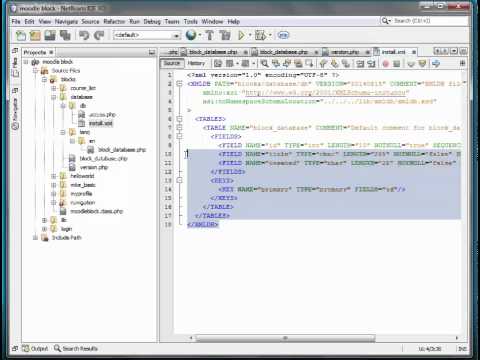
Task: Open the File menu
Action: [x=16, y=22]
